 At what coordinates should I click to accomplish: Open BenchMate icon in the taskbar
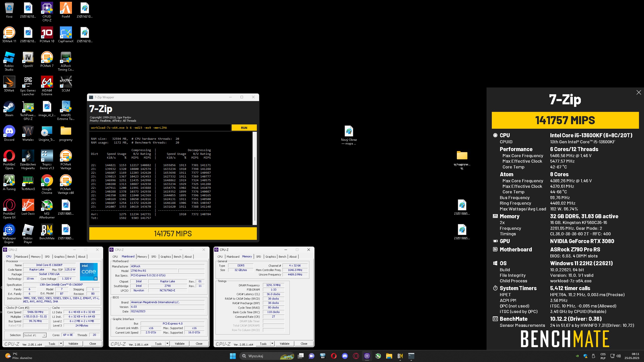[x=400, y=356]
